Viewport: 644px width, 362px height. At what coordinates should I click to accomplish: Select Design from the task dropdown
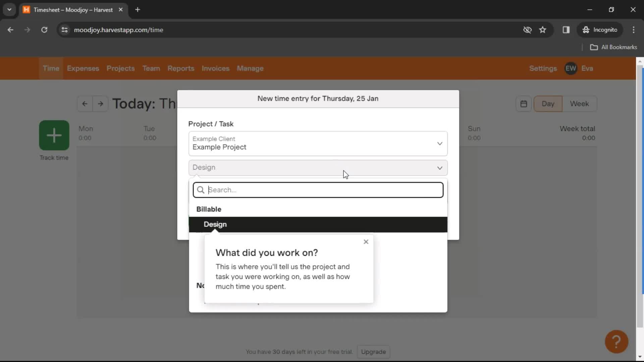[318, 224]
